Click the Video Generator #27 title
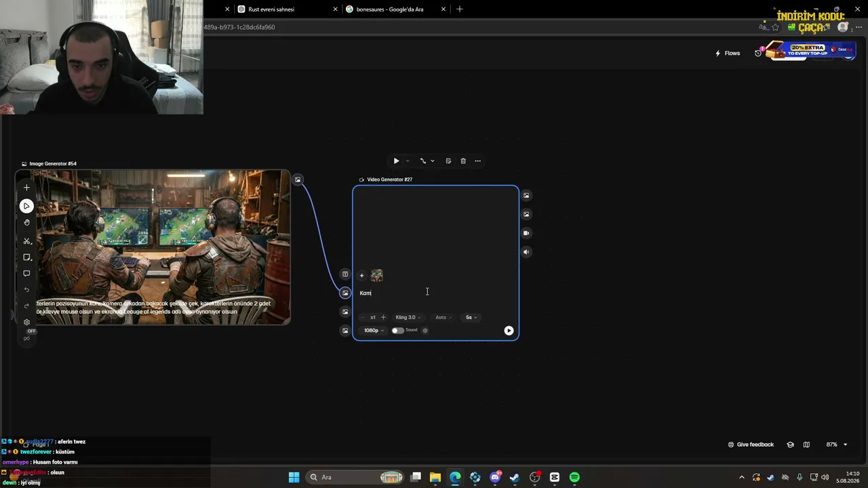Viewport: 868px width, 488px height. pos(389,180)
